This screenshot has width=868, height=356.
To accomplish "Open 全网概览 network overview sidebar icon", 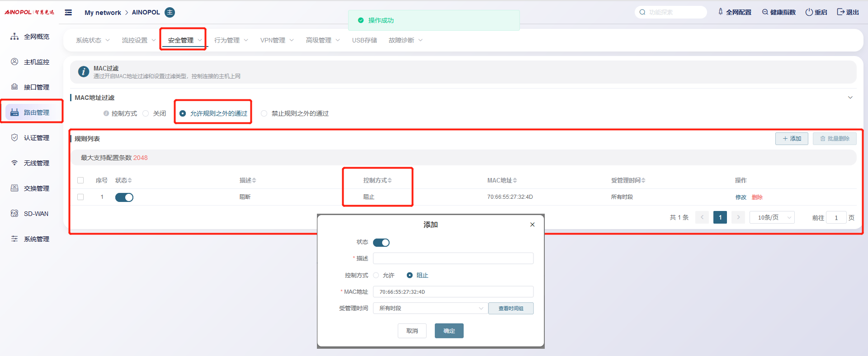I will [14, 37].
